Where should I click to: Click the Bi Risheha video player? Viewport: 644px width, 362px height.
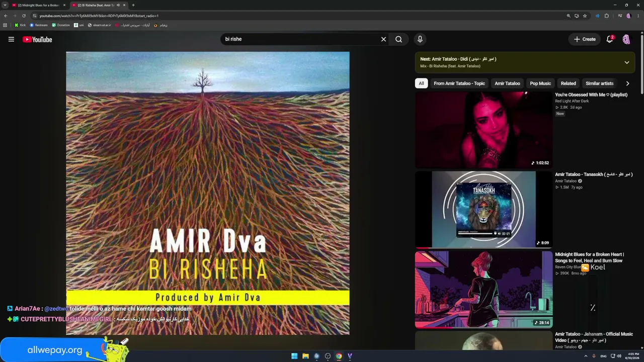point(207,193)
